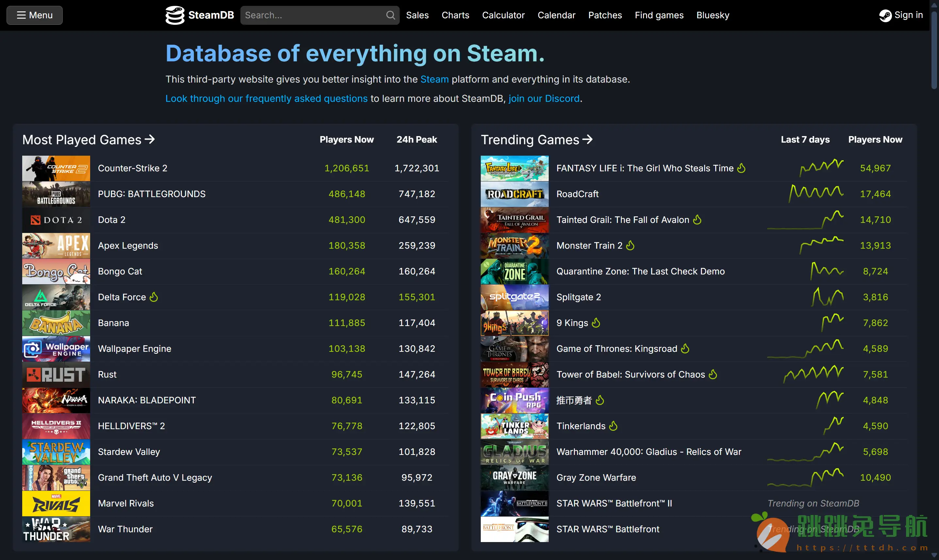Click flame icon beside FANTASY LIFE i

[741, 168]
